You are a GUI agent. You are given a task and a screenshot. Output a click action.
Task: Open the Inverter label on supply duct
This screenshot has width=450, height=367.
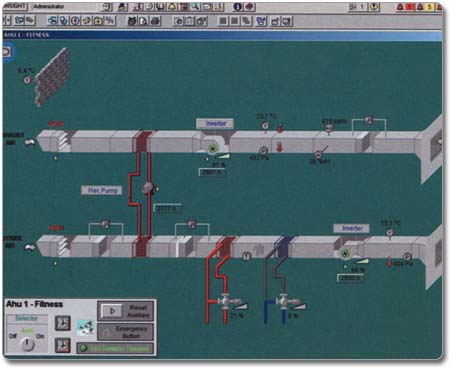351,228
